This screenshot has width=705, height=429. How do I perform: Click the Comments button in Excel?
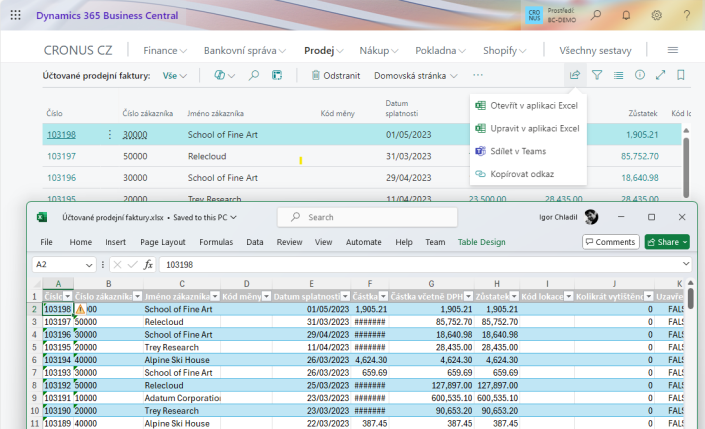(610, 242)
